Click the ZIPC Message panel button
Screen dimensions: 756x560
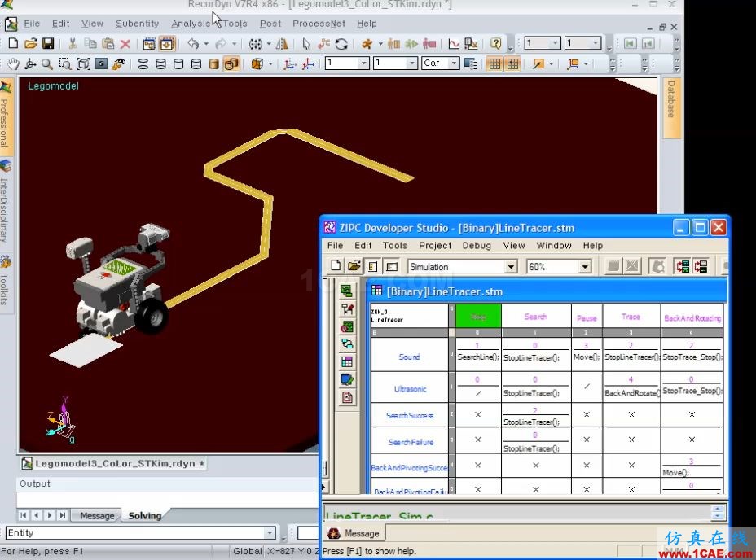click(x=354, y=533)
